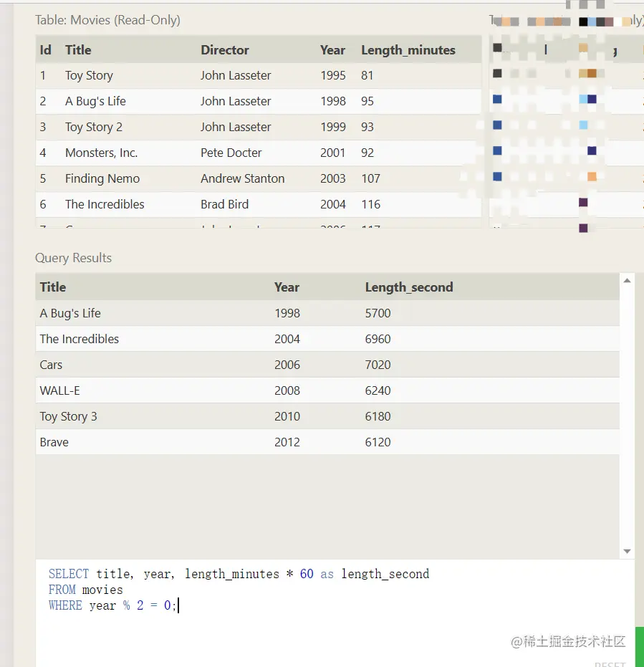Image resolution: width=644 pixels, height=667 pixels.
Task: Click the Title header in Movies table
Action: tap(78, 49)
